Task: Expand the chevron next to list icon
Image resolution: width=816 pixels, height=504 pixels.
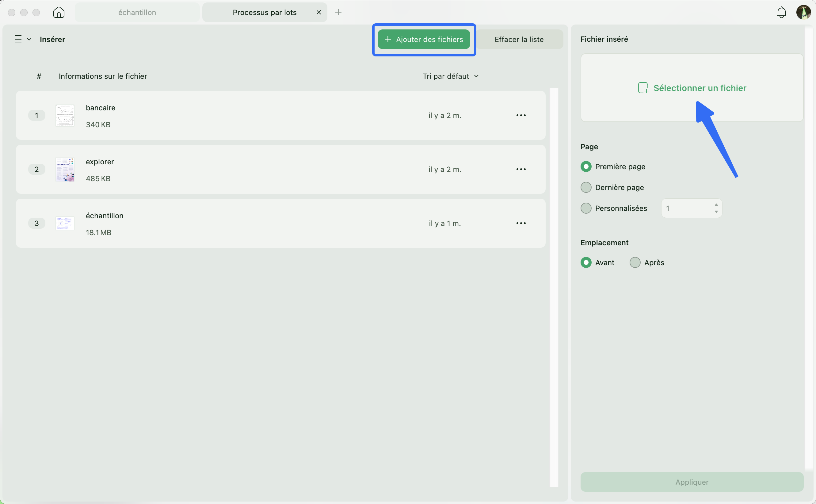Action: click(29, 39)
